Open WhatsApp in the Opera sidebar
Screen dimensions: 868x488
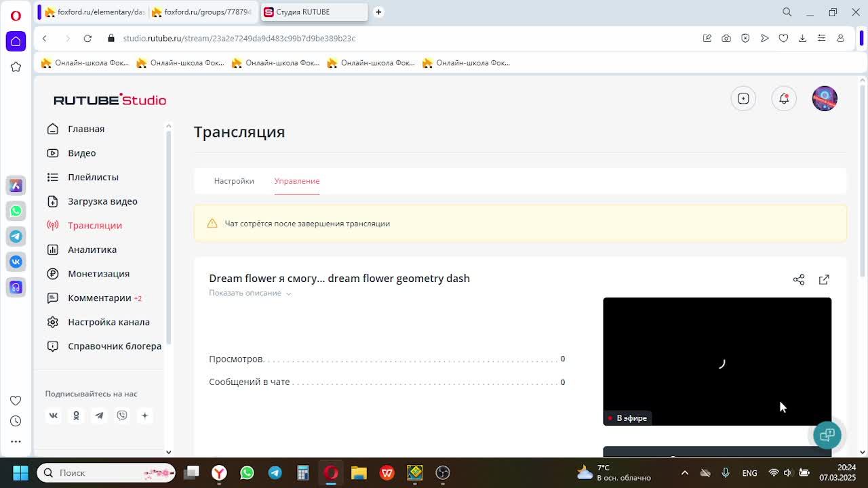point(16,211)
